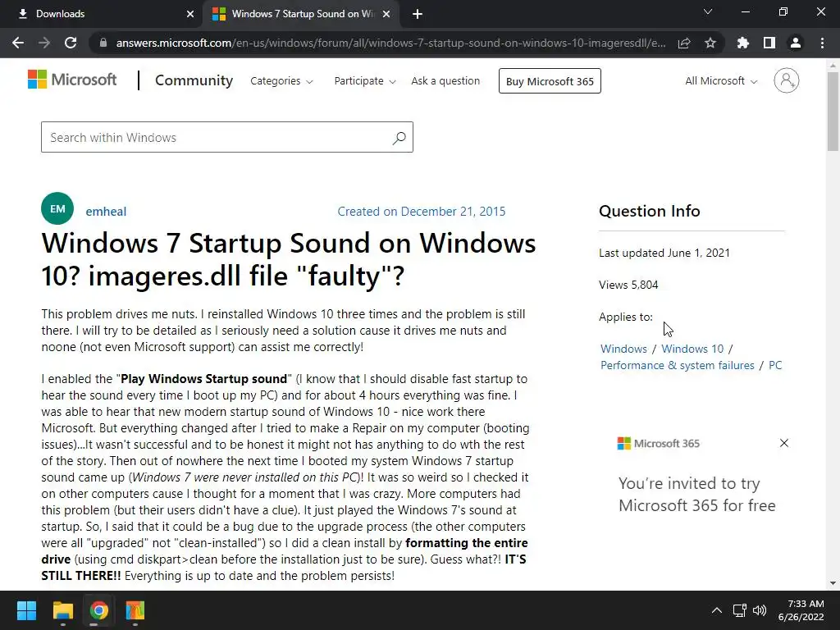Share this page via the share icon

pos(684,43)
